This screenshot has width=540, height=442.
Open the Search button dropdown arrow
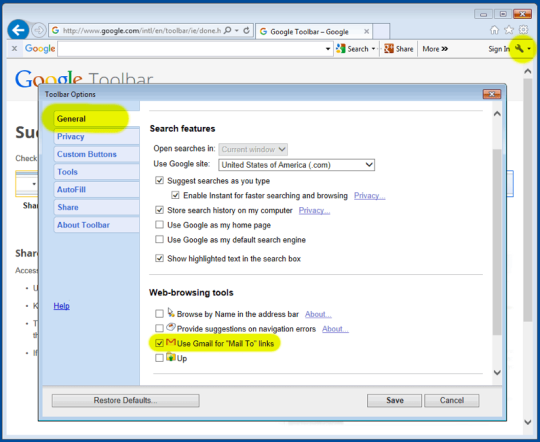tap(373, 49)
